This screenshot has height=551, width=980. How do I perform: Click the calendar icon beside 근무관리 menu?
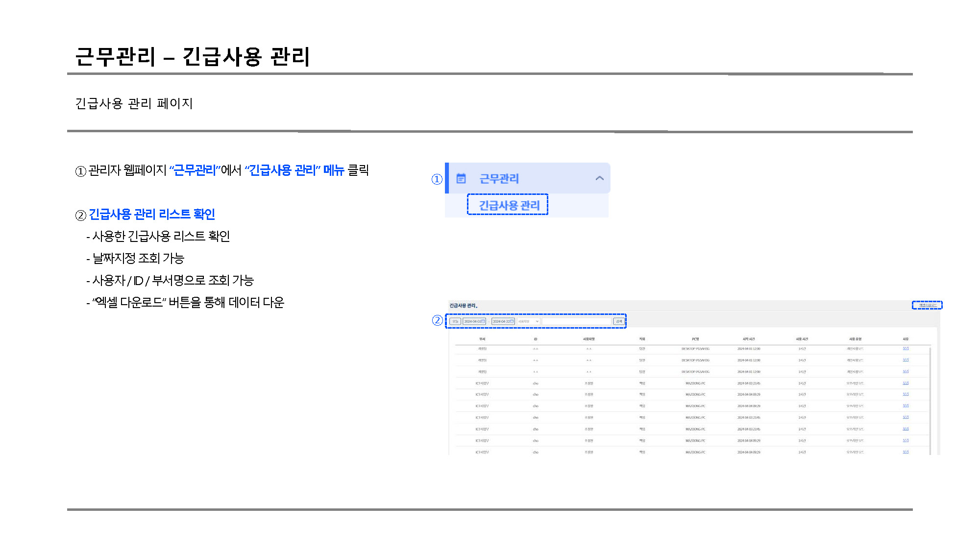click(461, 179)
